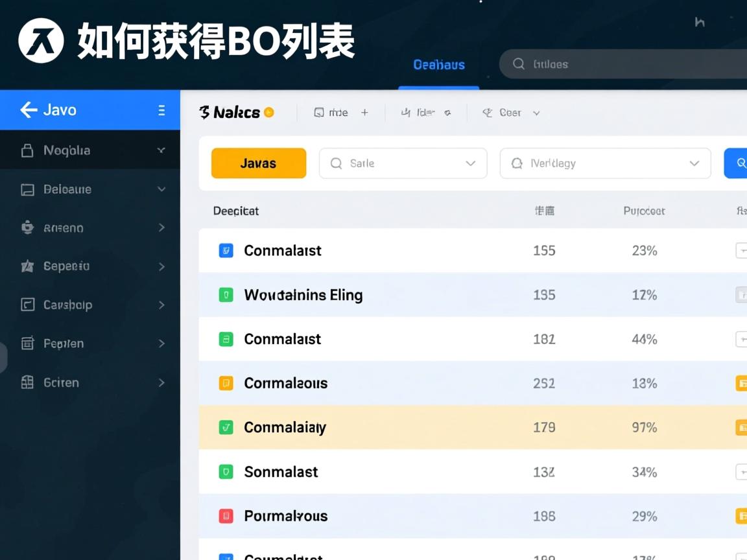The image size is (747, 560).
Task: Click the plus icon in top toolbar
Action: point(364,111)
